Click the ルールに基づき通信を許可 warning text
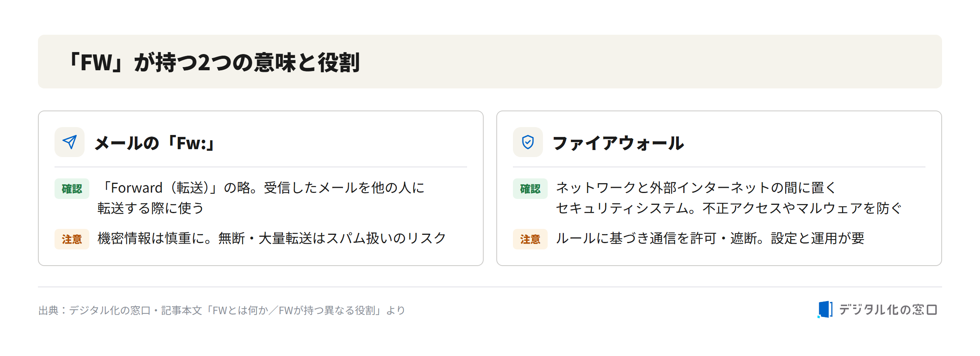This screenshot has height=356, width=980. (x=710, y=238)
